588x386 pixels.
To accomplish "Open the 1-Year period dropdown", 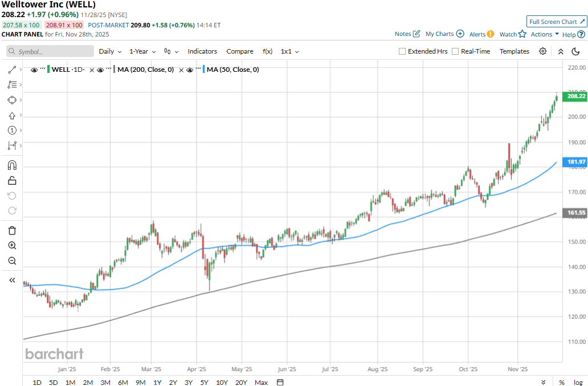I will coord(142,51).
